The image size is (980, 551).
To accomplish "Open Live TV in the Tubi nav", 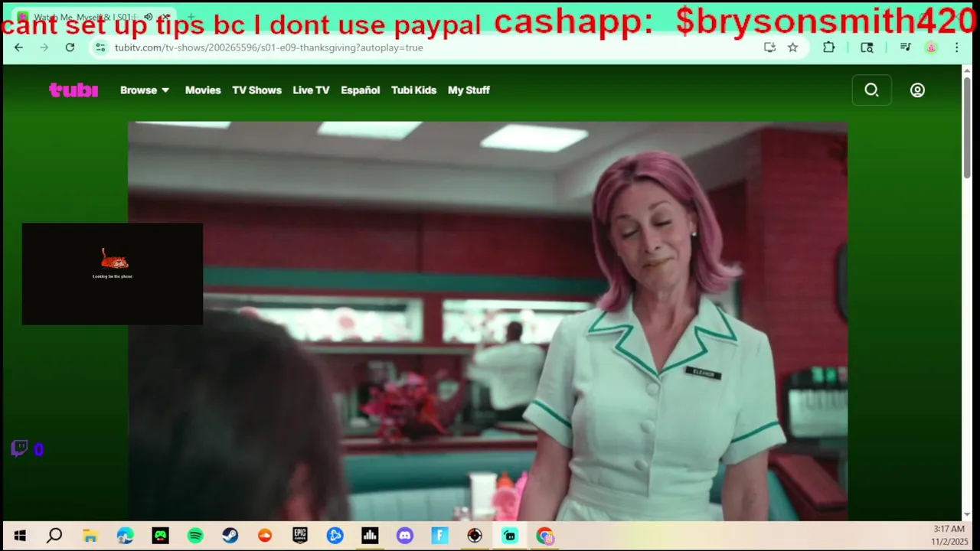I will (311, 90).
